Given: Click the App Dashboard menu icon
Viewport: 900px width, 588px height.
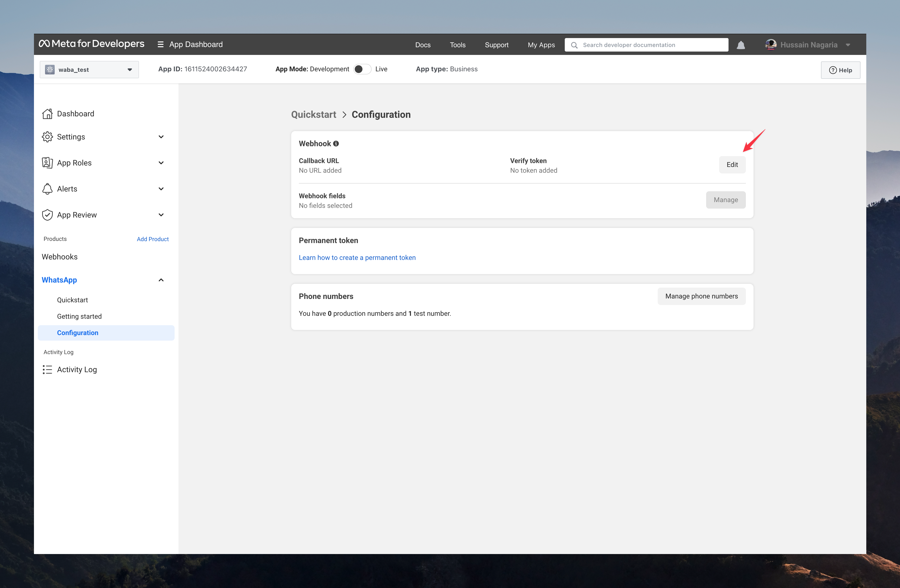Looking at the screenshot, I should [x=160, y=45].
